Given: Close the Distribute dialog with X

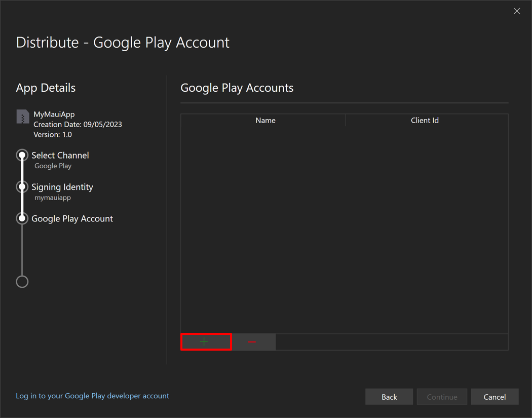Looking at the screenshot, I should click(517, 11).
